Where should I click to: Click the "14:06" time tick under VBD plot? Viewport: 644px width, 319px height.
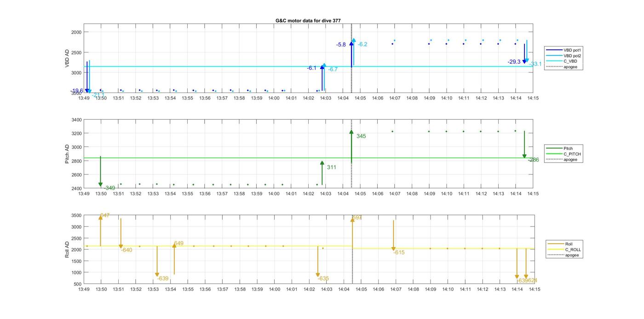[x=377, y=98]
